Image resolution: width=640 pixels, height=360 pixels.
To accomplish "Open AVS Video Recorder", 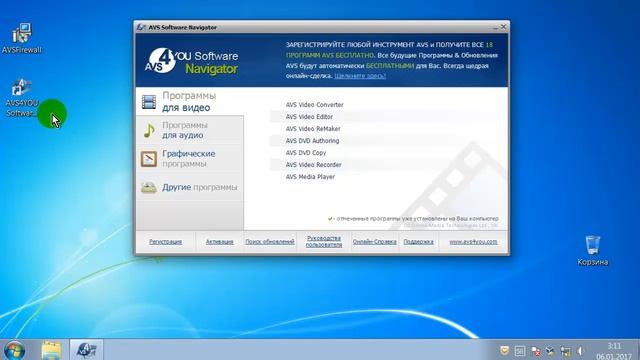I will coord(313,165).
